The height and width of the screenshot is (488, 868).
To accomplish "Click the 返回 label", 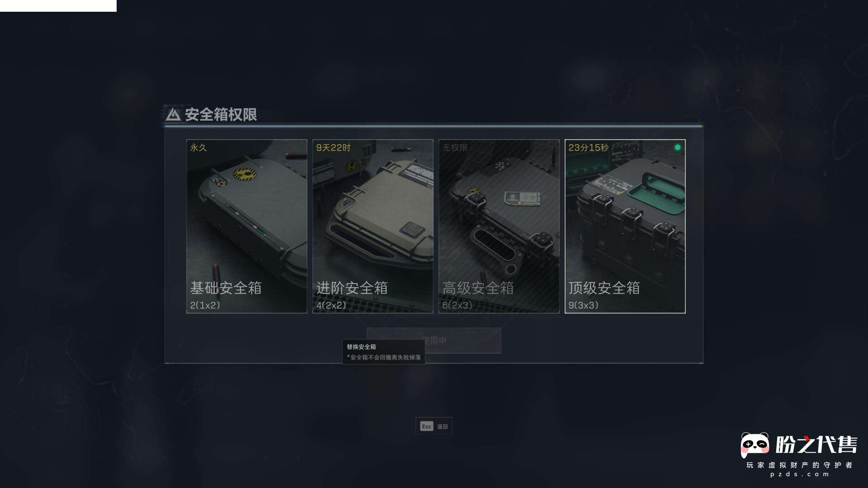I will click(443, 427).
